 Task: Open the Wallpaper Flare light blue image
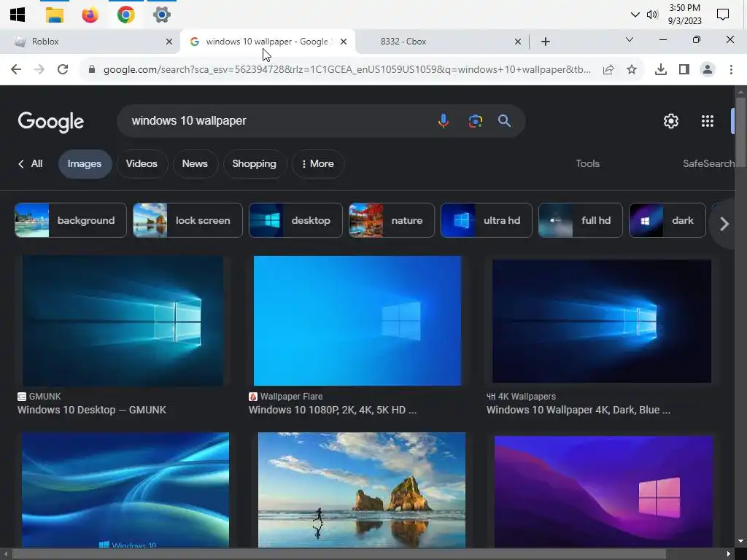click(x=357, y=321)
